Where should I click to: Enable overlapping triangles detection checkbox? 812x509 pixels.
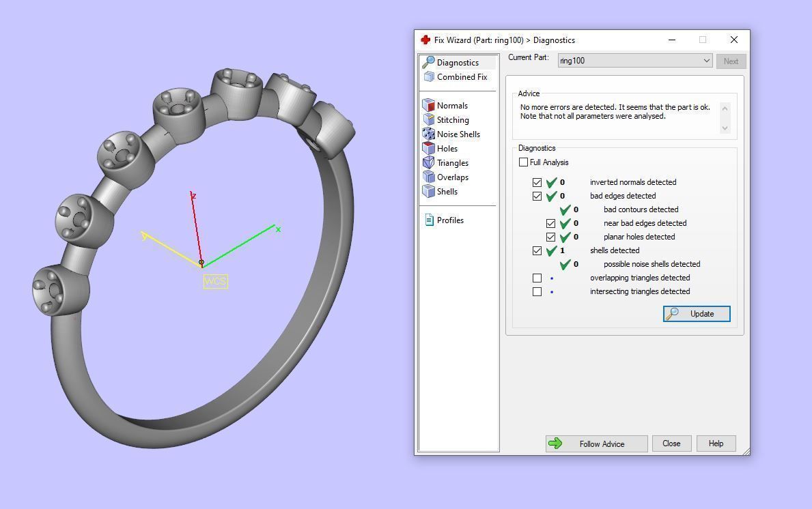pyautogui.click(x=537, y=278)
